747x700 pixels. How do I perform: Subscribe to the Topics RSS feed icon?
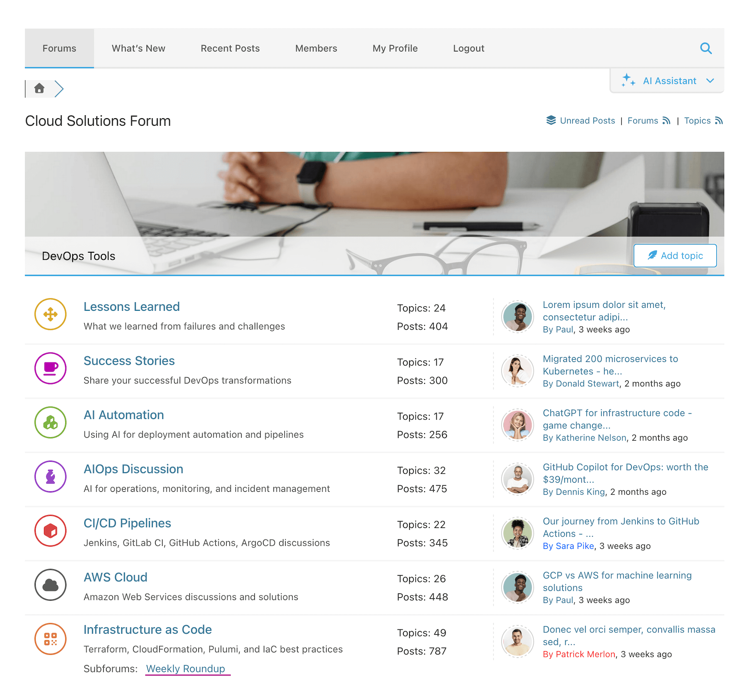719,120
